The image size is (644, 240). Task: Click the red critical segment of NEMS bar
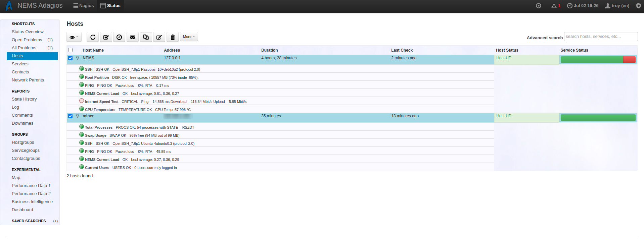[629, 60]
